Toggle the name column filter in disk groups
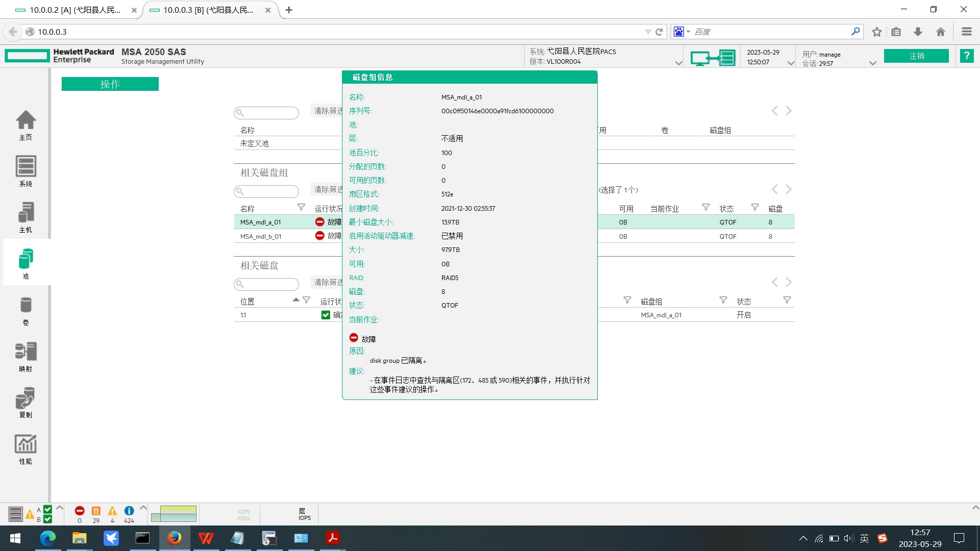 click(x=301, y=207)
